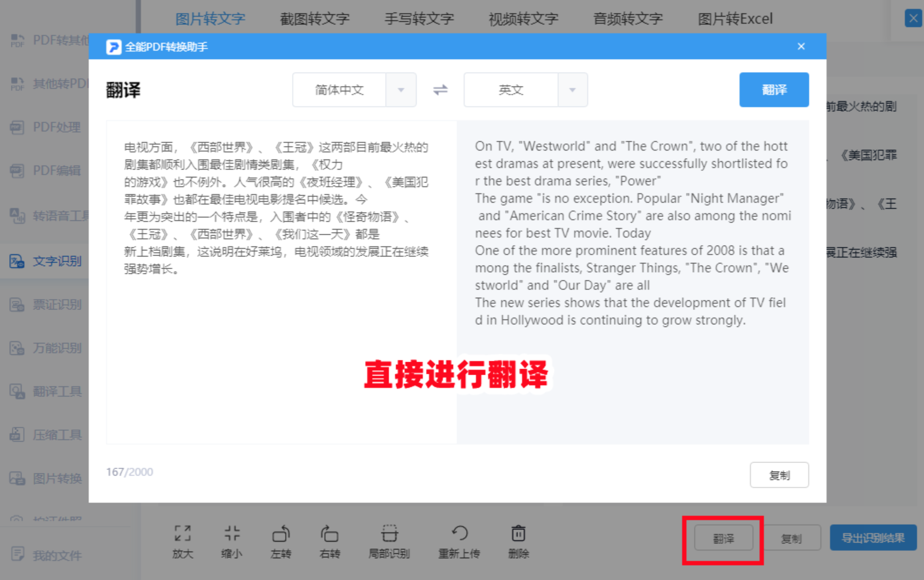Screen dimensions: 924x580
Task: Click the 压缩工具 sidebar icon
Action: [17, 435]
